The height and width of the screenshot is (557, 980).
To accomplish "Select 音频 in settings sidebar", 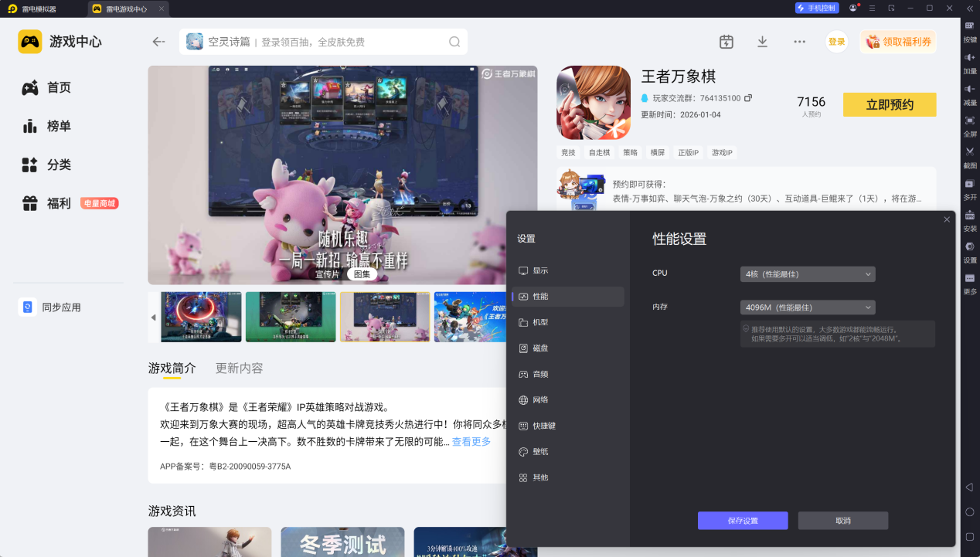I will point(568,374).
